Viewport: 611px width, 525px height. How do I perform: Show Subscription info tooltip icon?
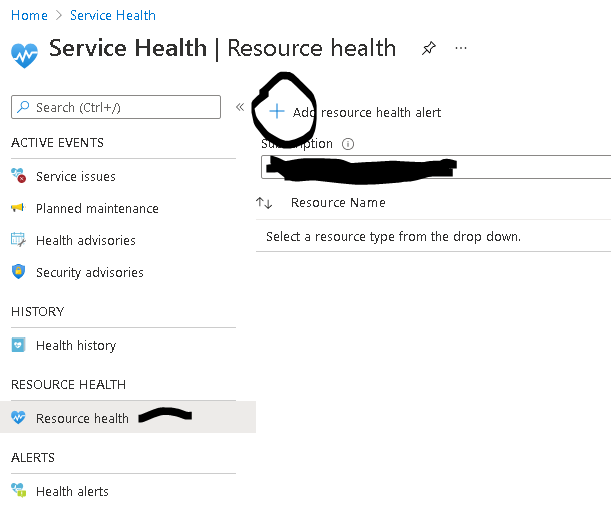[348, 144]
